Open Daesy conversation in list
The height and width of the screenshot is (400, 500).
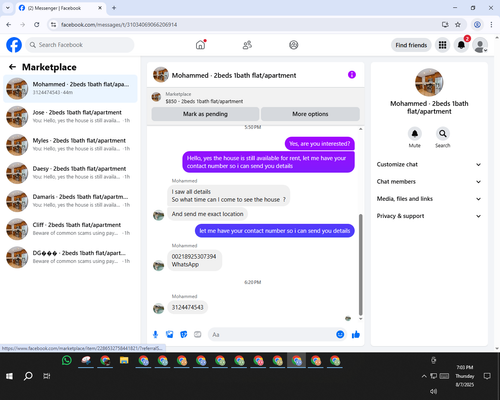[x=70, y=173]
